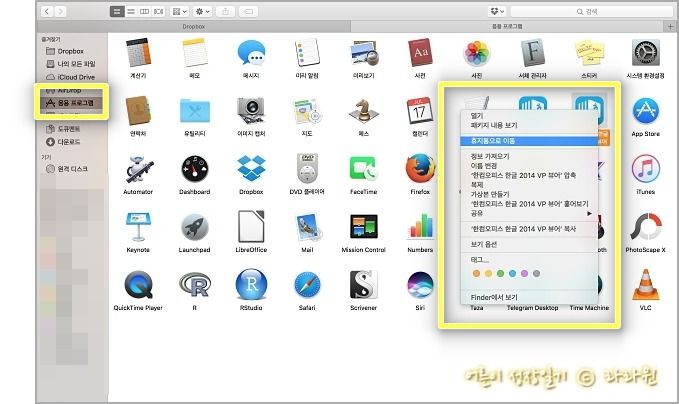Choose 이름 변경 in context menu
This screenshot has height=404, width=679.
pyautogui.click(x=483, y=166)
